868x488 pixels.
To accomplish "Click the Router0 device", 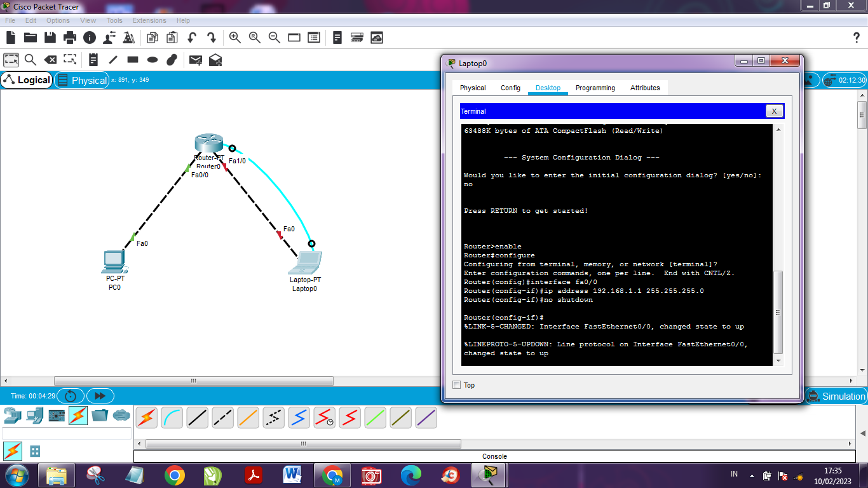I will (208, 144).
